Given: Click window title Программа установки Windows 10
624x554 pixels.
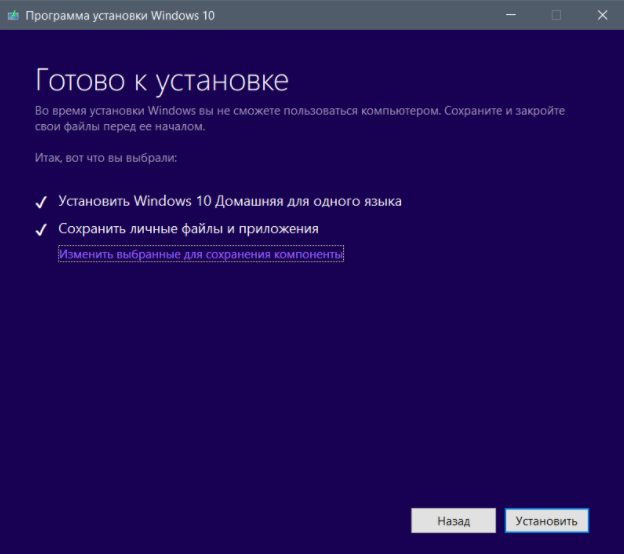Looking at the screenshot, I should pos(120,16).
